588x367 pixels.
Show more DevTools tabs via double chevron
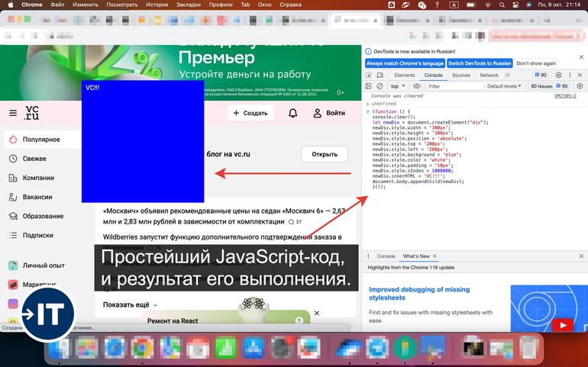click(x=507, y=76)
